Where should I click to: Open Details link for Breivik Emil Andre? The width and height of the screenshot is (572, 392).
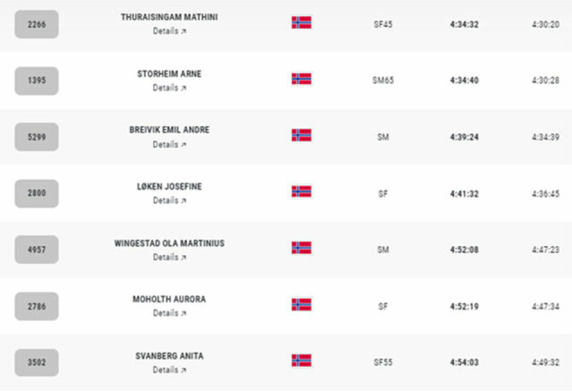pyautogui.click(x=169, y=144)
